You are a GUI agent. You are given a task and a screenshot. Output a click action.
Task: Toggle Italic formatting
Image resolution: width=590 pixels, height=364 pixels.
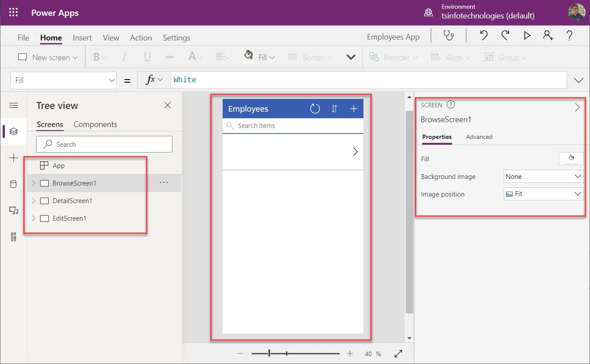pos(124,57)
